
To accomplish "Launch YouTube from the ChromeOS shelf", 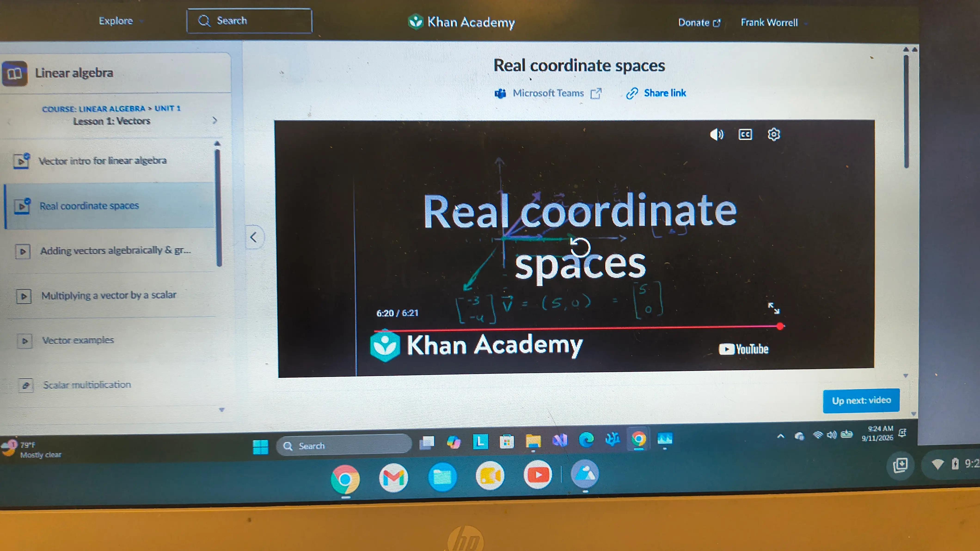I will coord(538,474).
